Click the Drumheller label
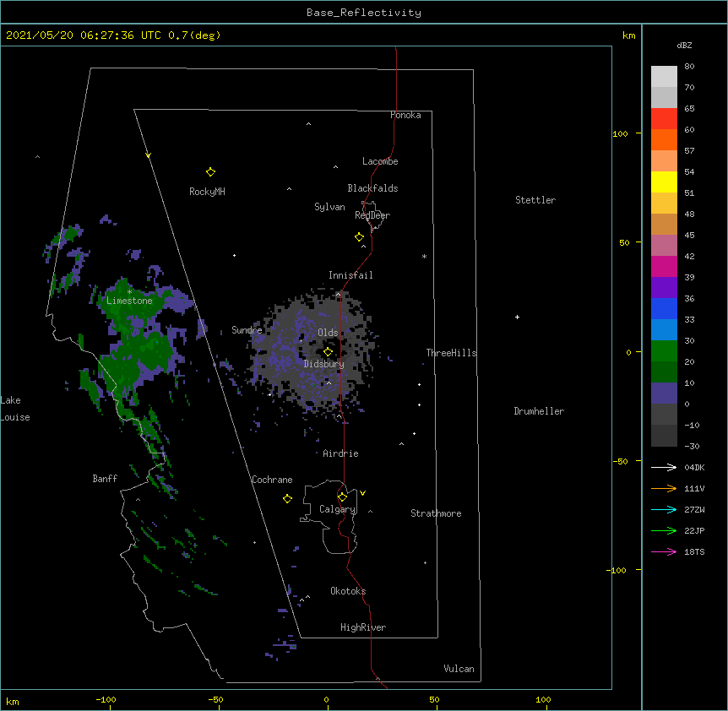728x711 pixels. (539, 411)
